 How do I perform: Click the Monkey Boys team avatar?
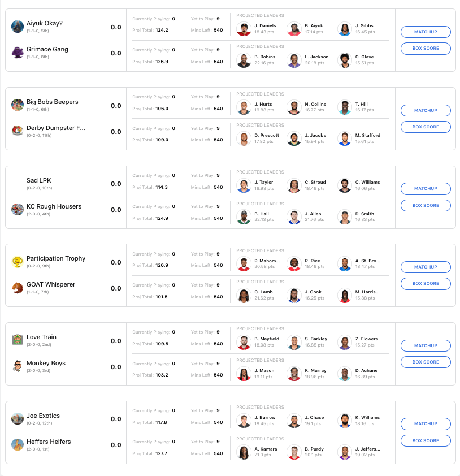click(x=18, y=366)
